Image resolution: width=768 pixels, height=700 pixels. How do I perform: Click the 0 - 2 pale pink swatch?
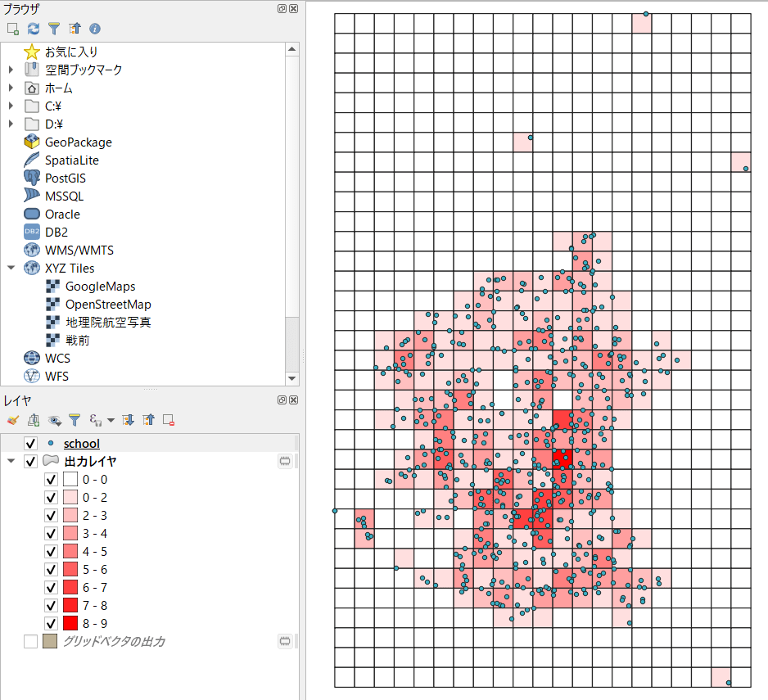click(70, 497)
